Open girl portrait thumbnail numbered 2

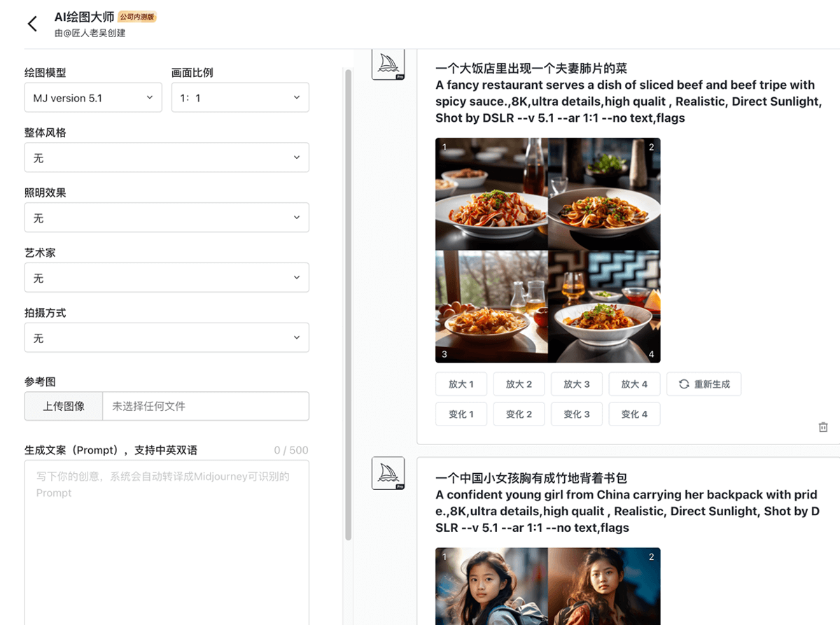(604, 587)
